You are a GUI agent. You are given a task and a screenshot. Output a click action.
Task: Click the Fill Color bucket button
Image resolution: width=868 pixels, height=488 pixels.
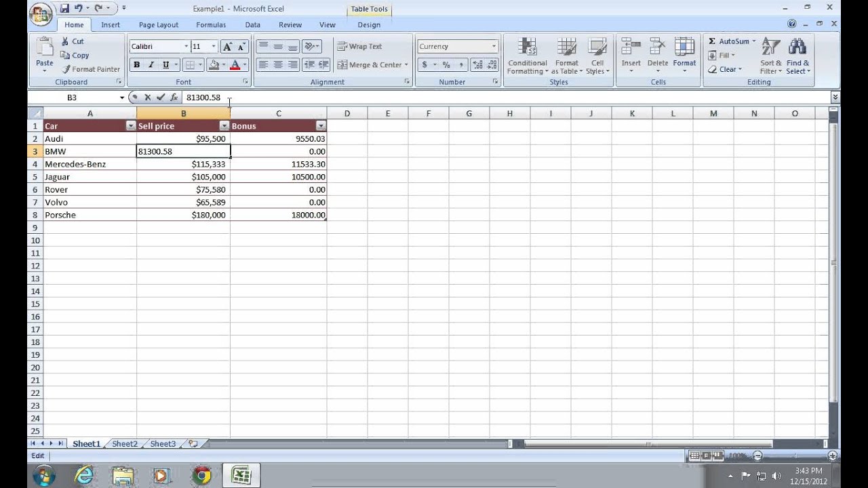tap(214, 65)
